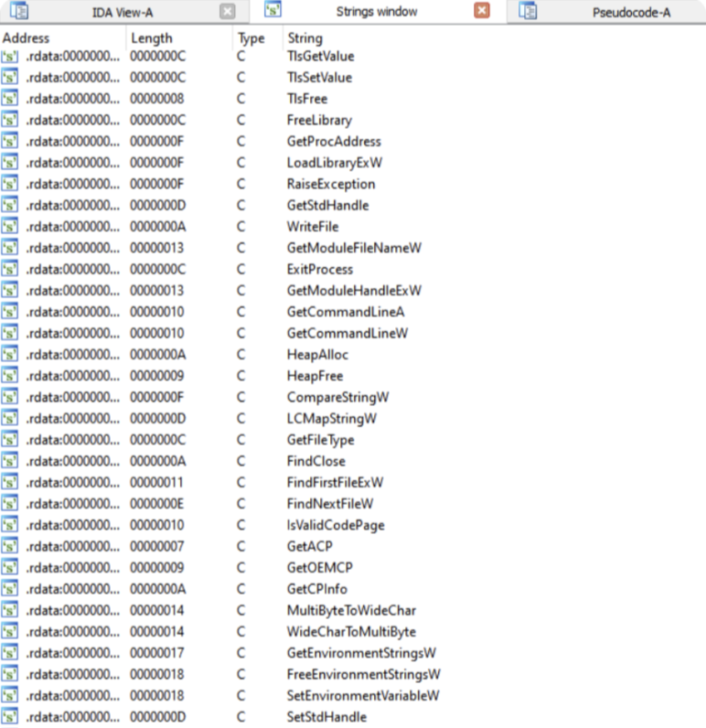
Task: Click the Type C cell of WriteFile
Action: point(241,227)
